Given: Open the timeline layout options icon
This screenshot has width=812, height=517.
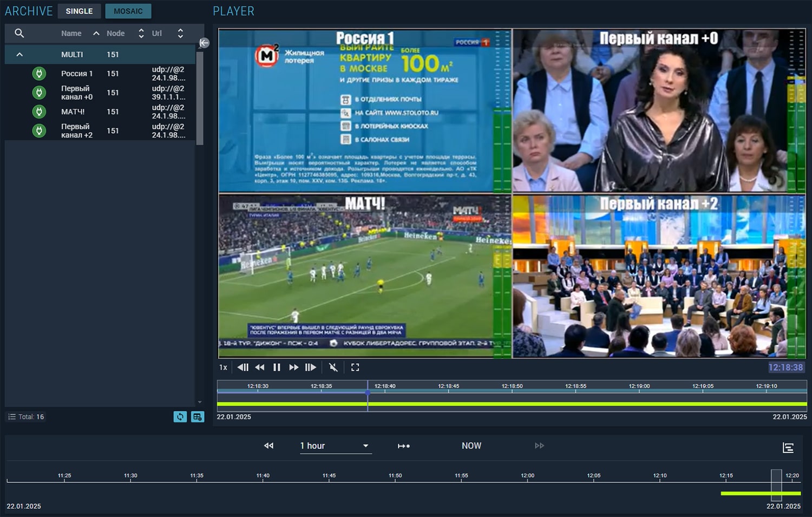Looking at the screenshot, I should click(788, 448).
